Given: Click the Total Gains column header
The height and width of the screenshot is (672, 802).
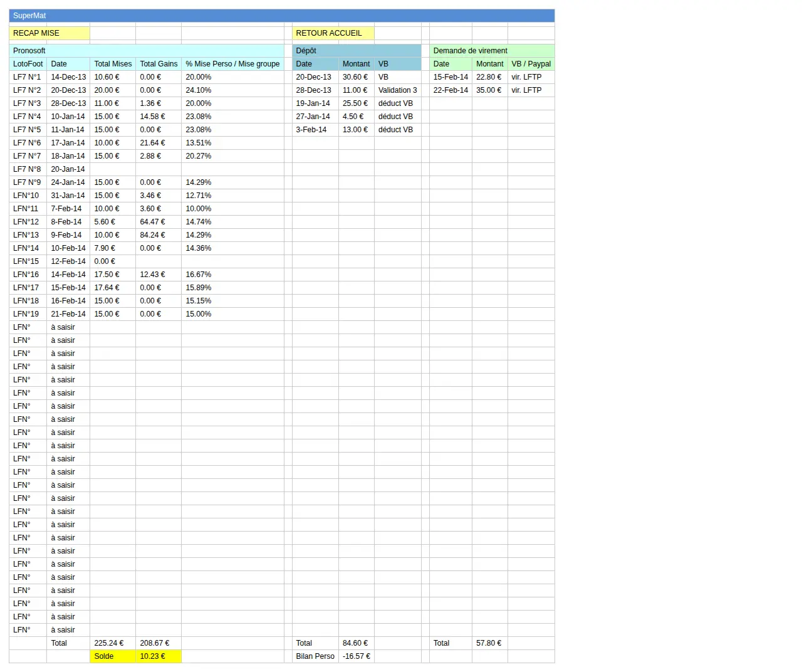Looking at the screenshot, I should (x=159, y=64).
